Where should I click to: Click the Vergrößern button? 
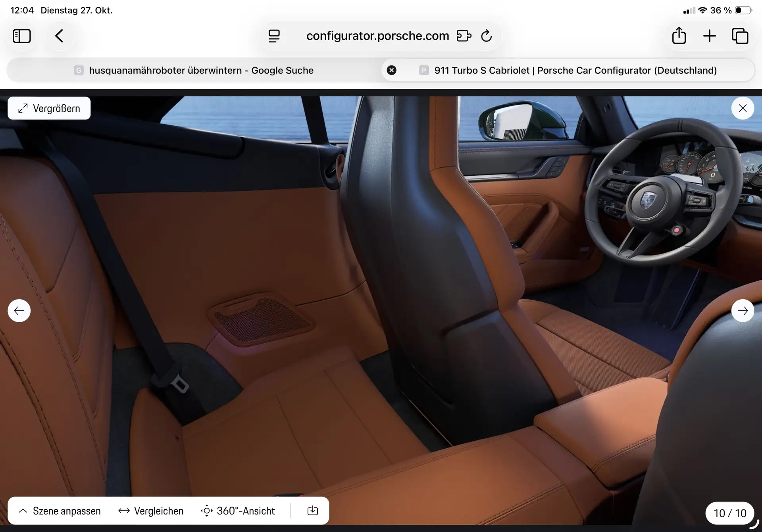(49, 108)
